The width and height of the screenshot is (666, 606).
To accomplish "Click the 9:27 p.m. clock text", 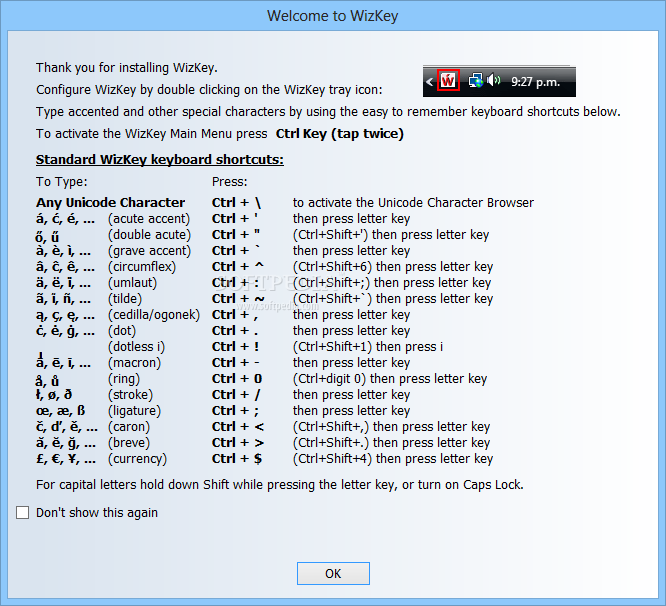I will (x=535, y=82).
